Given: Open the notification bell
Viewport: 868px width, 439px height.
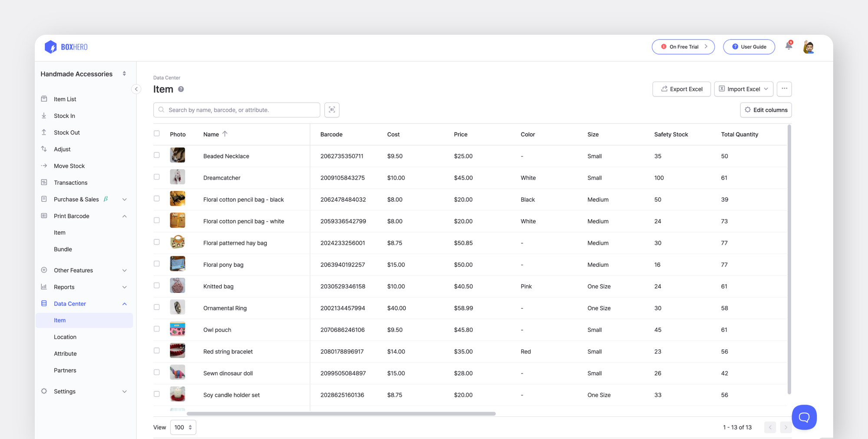Looking at the screenshot, I should coord(788,46).
